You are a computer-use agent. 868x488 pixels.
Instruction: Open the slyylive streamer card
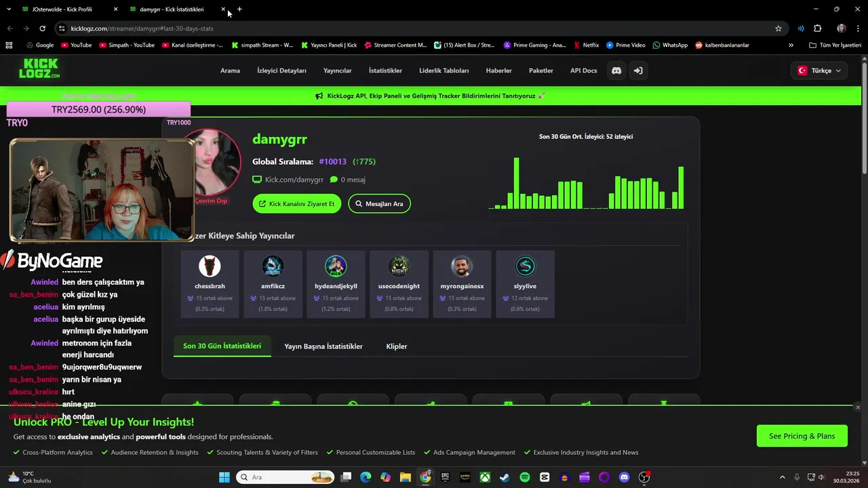pos(525,284)
